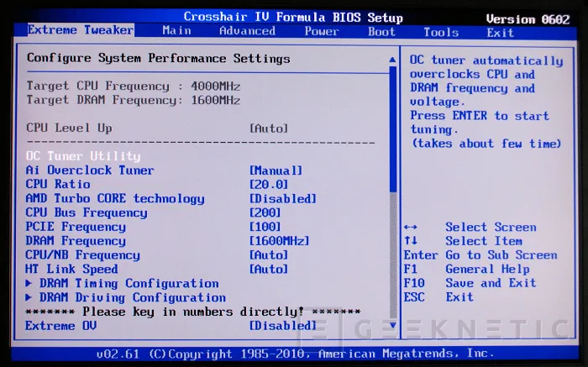Expand DRAM Timing Configuration submenu arrow
The image size is (588, 367).
point(29,283)
